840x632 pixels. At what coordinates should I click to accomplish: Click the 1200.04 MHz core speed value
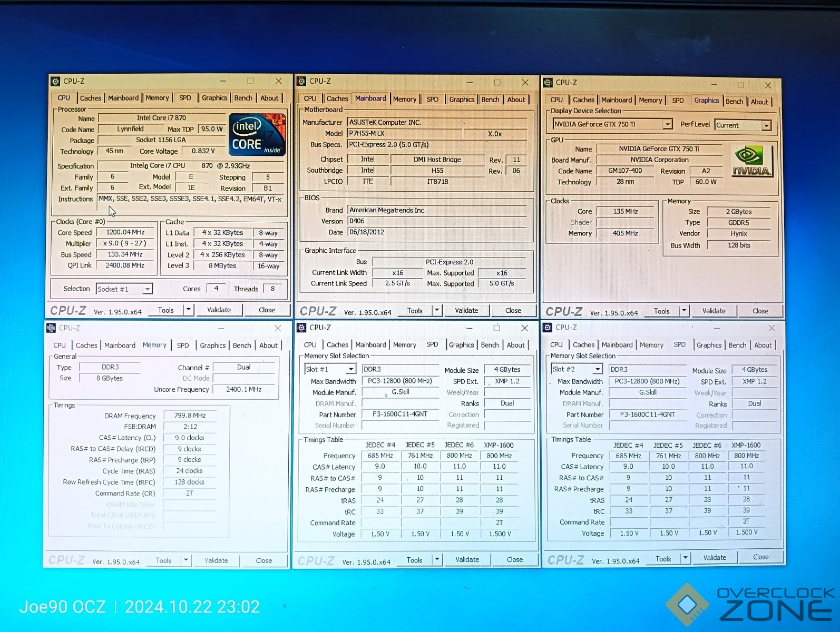tap(125, 232)
